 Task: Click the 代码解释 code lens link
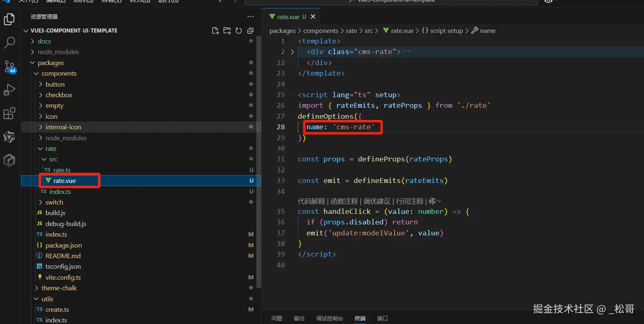tap(312, 201)
